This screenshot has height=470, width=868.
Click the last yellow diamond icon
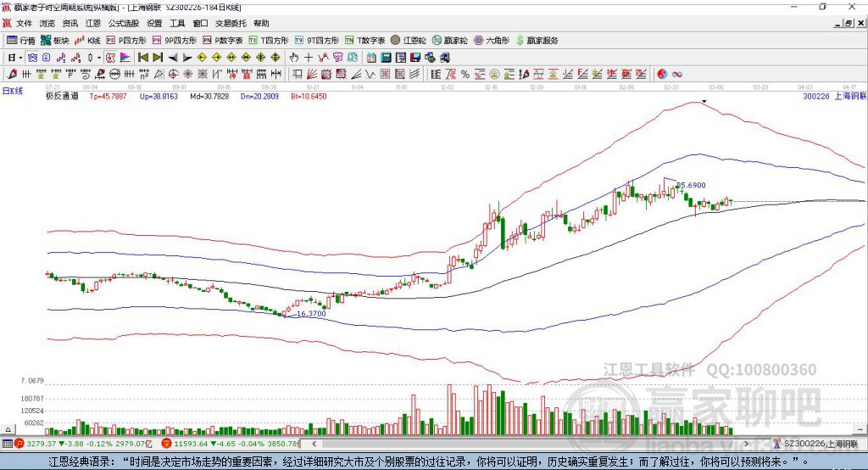(x=275, y=58)
